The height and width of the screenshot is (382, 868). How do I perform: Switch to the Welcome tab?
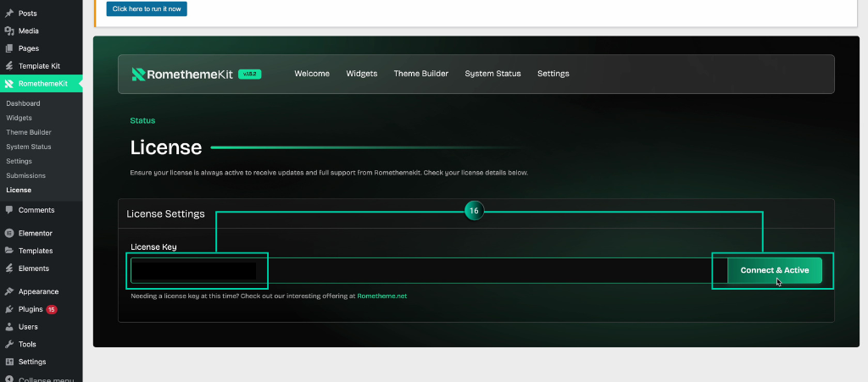coord(312,74)
